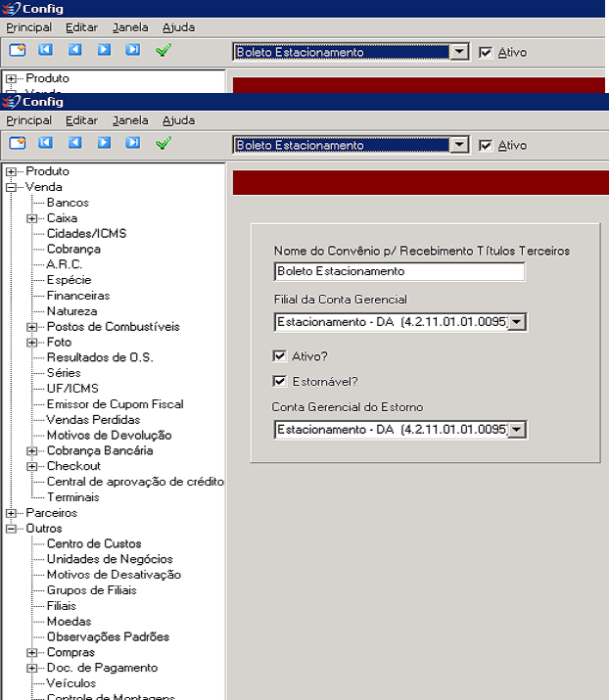Viewport: 610px width, 700px height.
Task: Click green checkmark in back Config window toolbar
Action: click(164, 50)
